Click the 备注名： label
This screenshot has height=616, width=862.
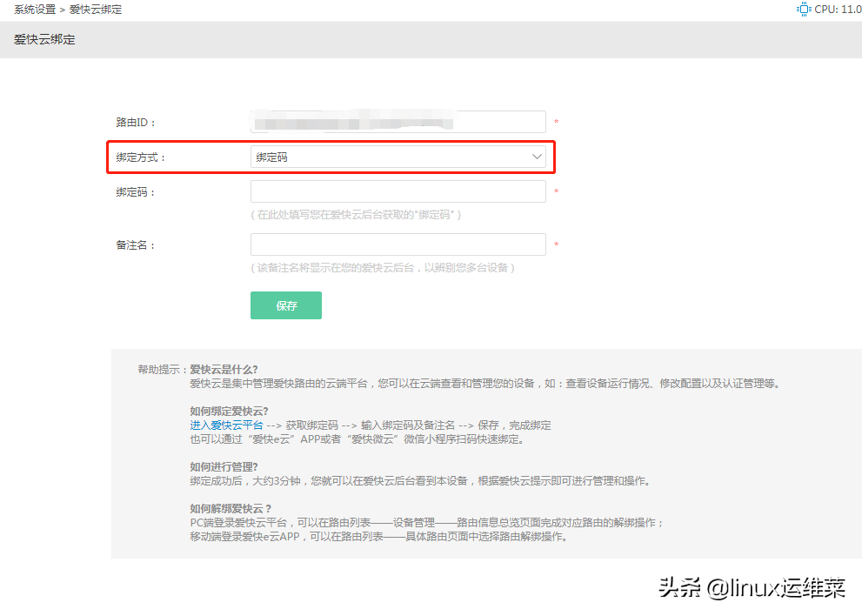pyautogui.click(x=136, y=244)
